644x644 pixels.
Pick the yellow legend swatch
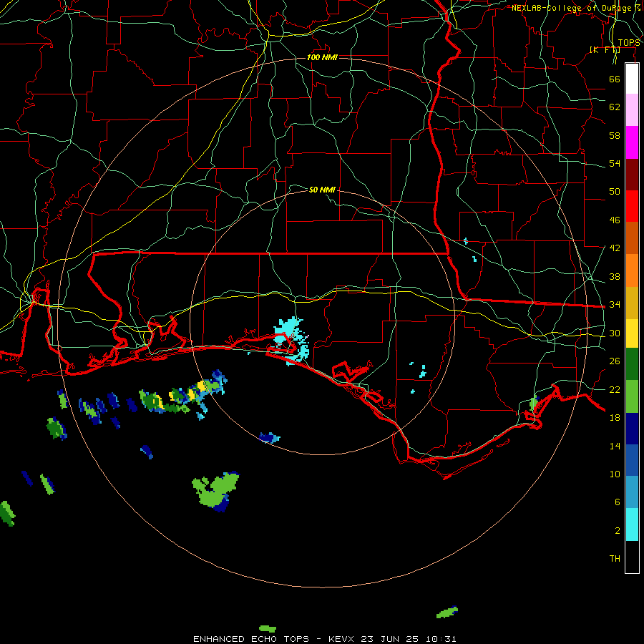(x=632, y=333)
